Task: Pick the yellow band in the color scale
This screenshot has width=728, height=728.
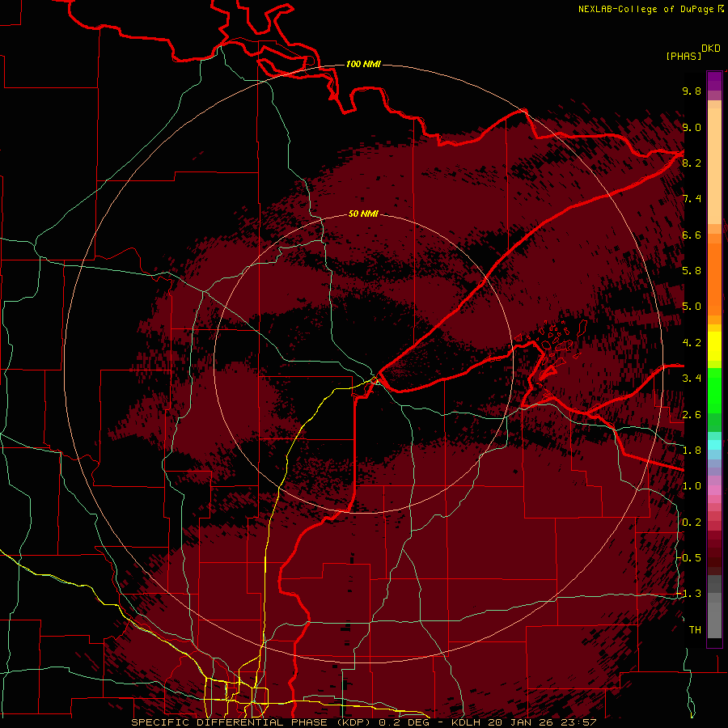Action: 714,346
